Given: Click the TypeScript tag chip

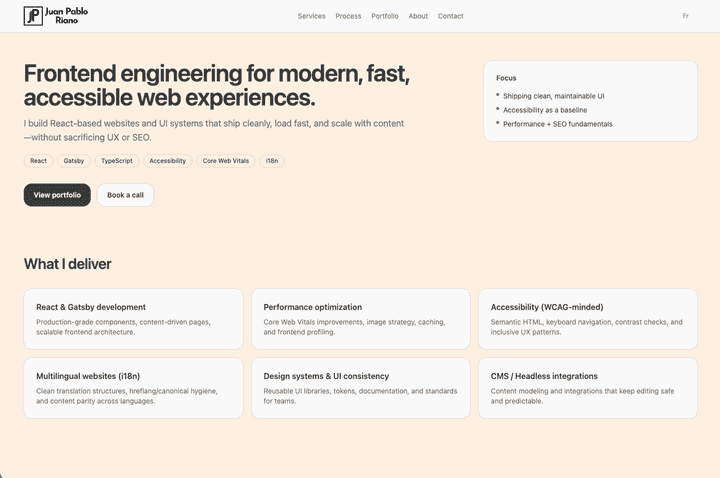Looking at the screenshot, I should [117, 161].
